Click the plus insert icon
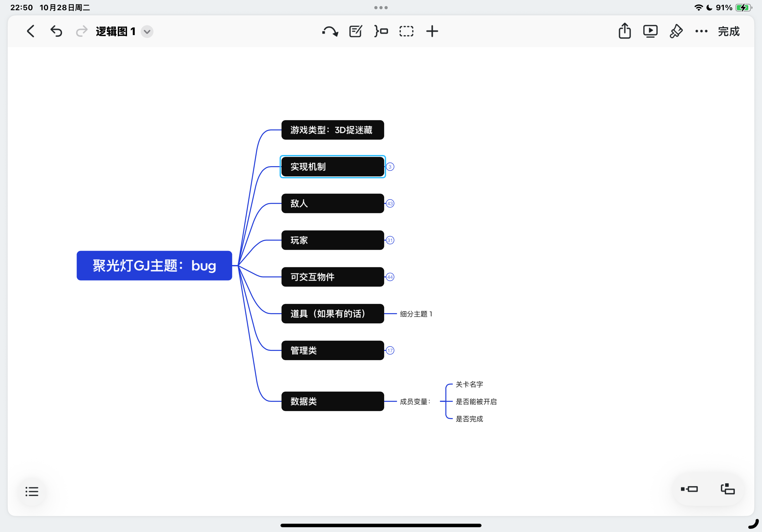The image size is (762, 532). point(432,32)
